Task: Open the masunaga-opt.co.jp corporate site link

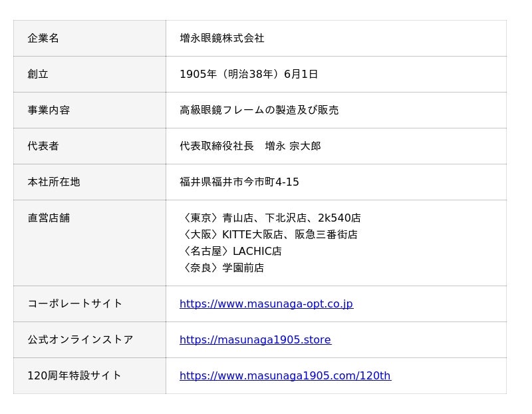Action: 266,304
